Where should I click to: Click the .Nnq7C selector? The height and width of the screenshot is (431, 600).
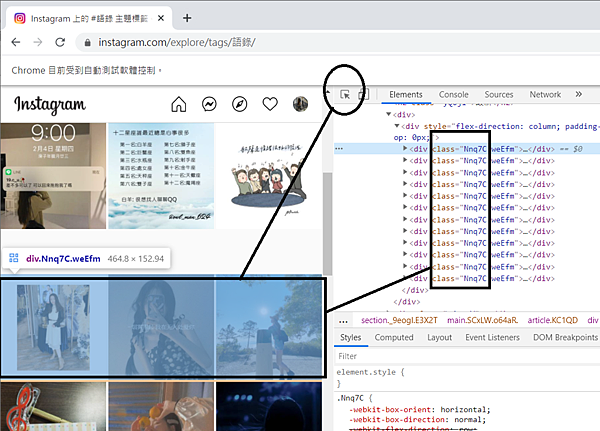(350, 398)
